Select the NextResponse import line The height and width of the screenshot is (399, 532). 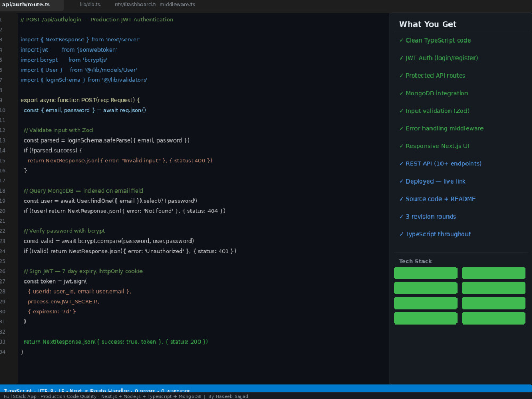80,40
